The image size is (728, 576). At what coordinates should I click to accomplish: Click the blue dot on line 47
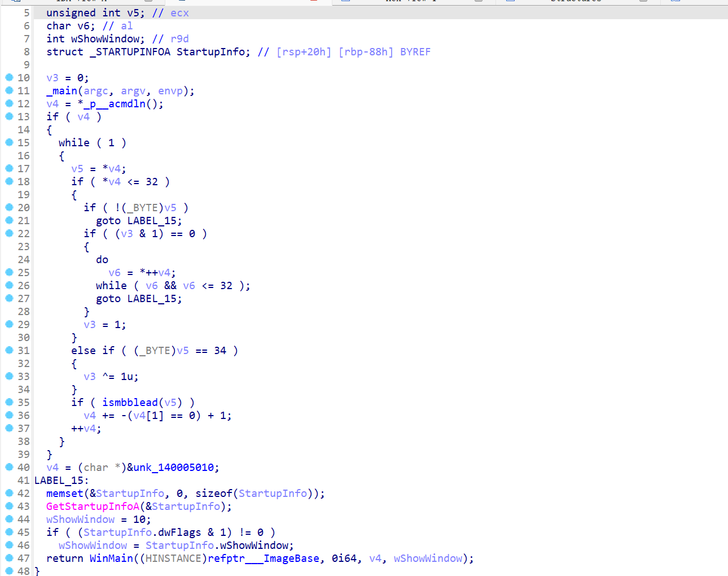point(9,558)
